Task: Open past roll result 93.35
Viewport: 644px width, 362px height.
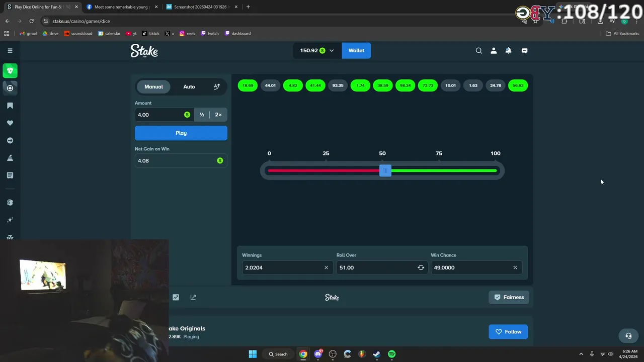Action: pyautogui.click(x=338, y=85)
